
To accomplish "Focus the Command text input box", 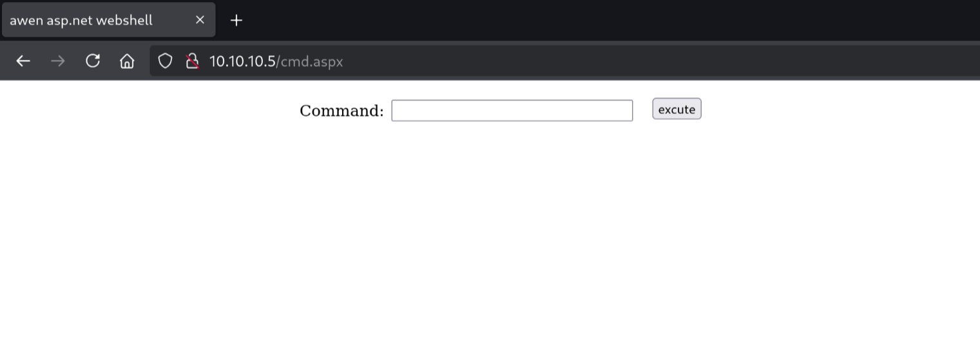I will coord(512,110).
